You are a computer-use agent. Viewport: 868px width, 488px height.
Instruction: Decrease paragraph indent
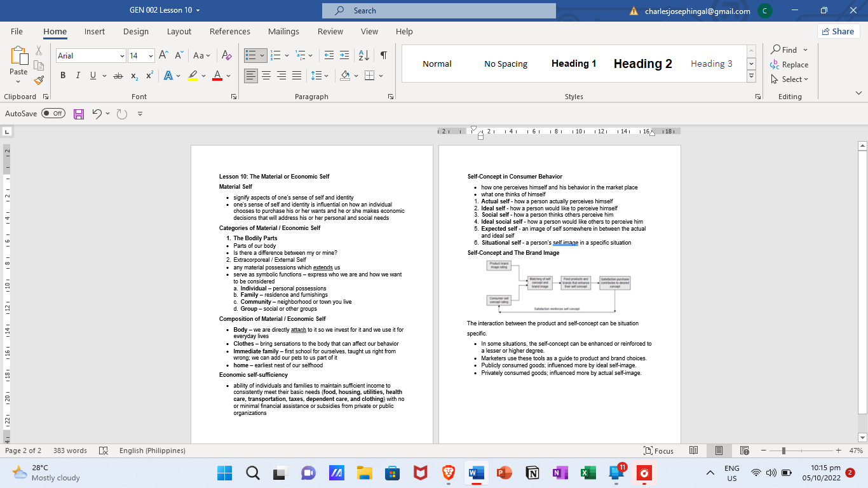329,56
